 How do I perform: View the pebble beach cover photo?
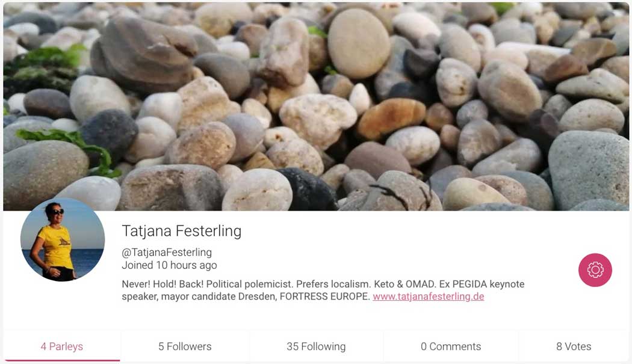(316, 106)
